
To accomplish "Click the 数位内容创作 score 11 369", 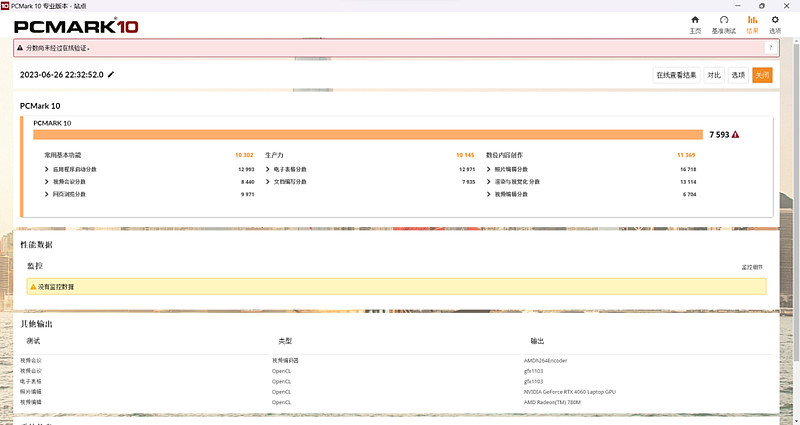I will [x=686, y=155].
